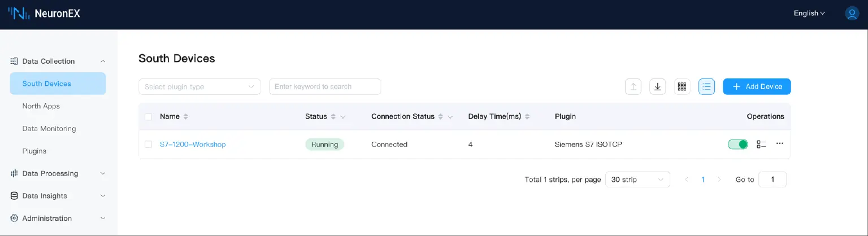Screen dimensions: 868x236
Task: Switch to card grid view
Action: tap(682, 86)
